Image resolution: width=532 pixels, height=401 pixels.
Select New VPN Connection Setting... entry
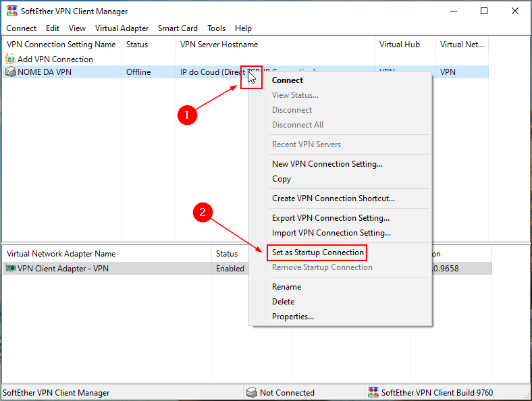click(340, 164)
